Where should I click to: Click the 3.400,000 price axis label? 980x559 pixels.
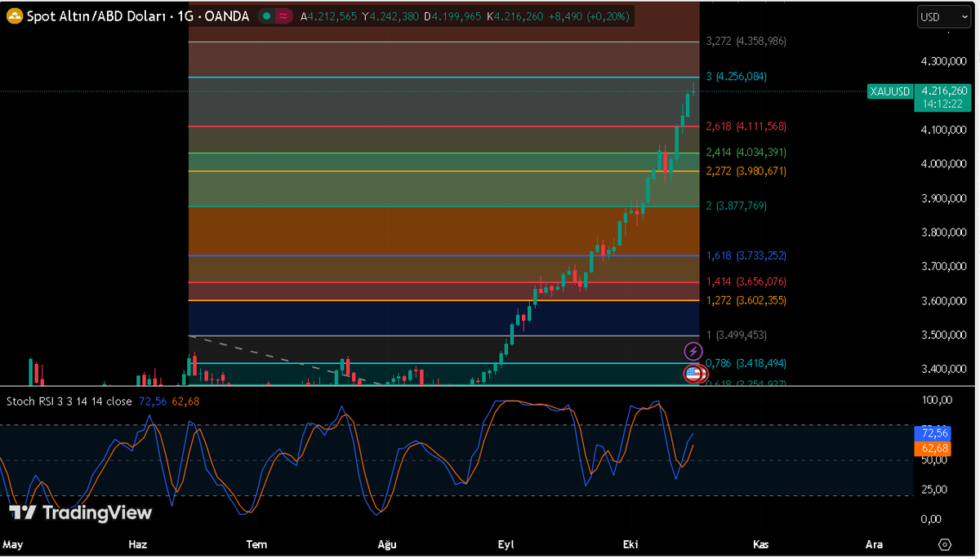pos(945,369)
